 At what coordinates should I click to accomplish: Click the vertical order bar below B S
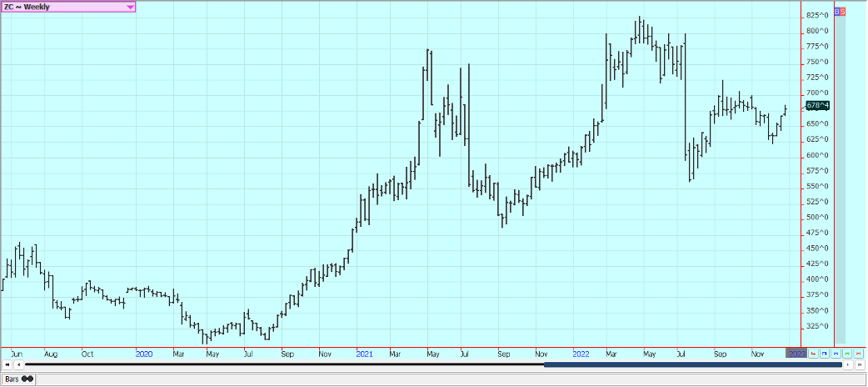[x=840, y=179]
